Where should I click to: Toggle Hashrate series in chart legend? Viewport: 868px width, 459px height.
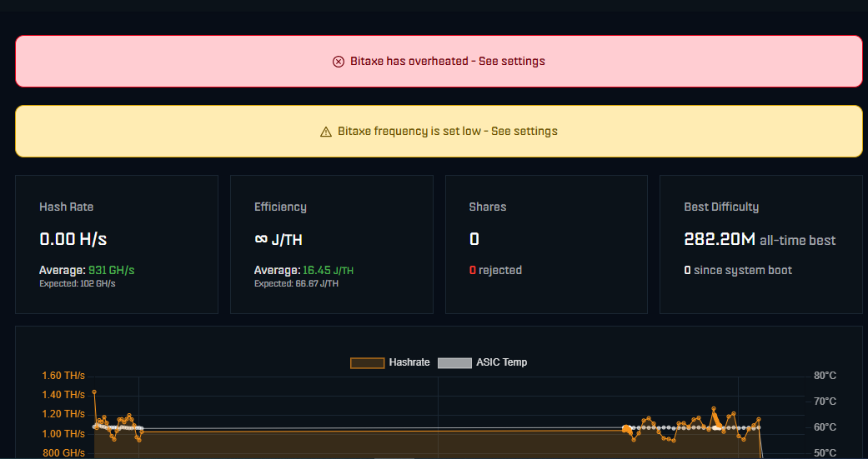390,362
